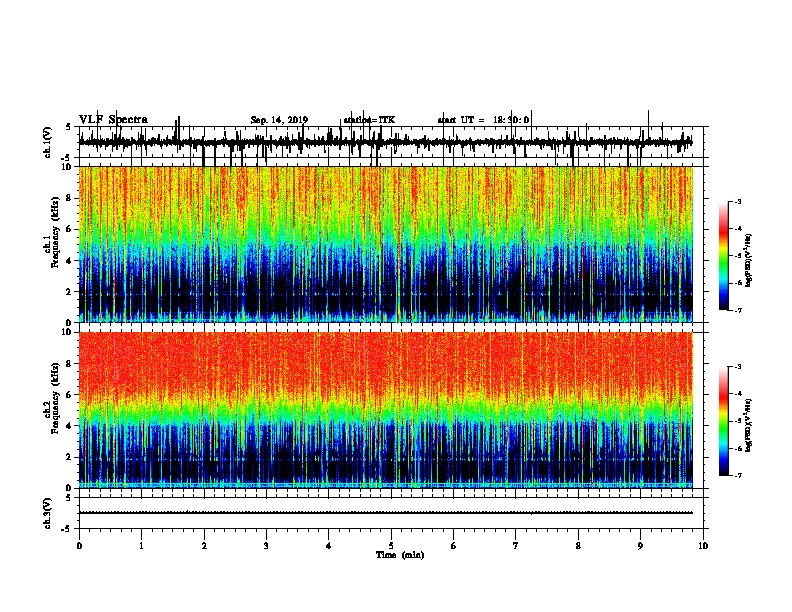Click the ch.1 spectrogram color scale bar
The height and width of the screenshot is (612, 792).
[x=723, y=256]
